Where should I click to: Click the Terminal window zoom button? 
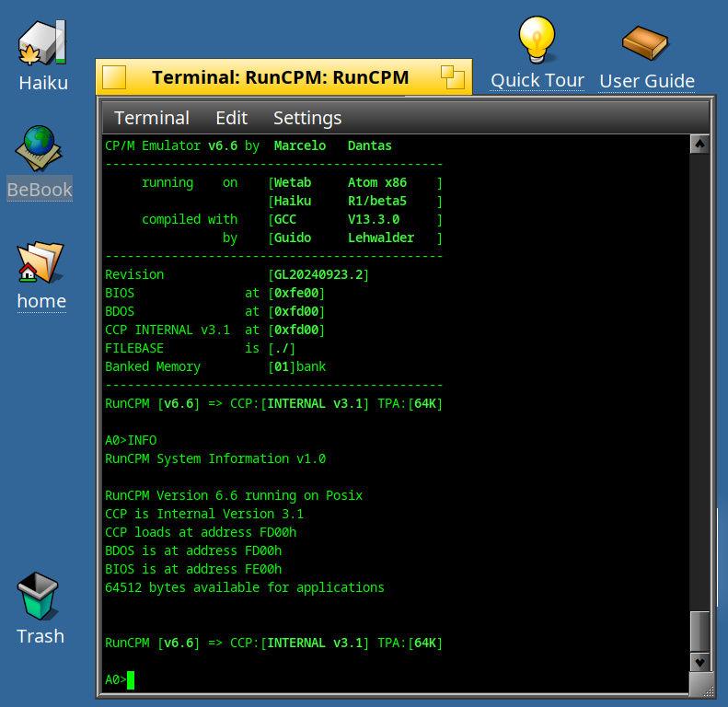[x=452, y=77]
